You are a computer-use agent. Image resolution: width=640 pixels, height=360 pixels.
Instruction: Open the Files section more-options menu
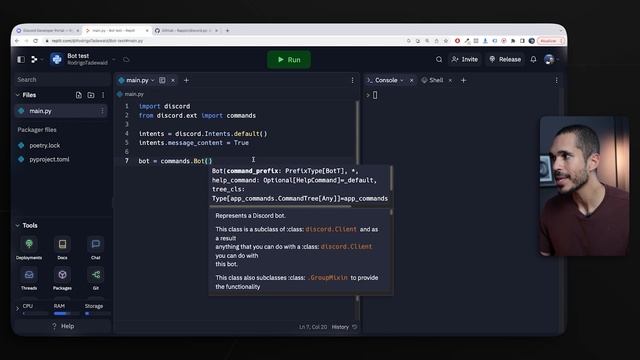click(103, 95)
